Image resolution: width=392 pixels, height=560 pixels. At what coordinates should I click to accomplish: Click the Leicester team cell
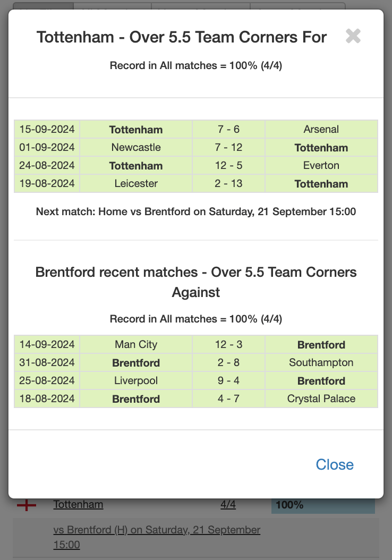[136, 184]
